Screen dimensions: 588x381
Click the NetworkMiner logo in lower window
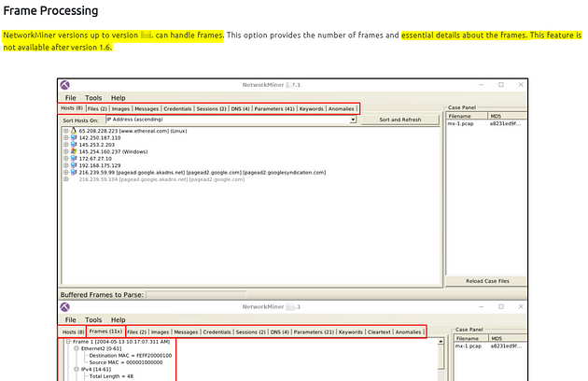click(x=65, y=307)
